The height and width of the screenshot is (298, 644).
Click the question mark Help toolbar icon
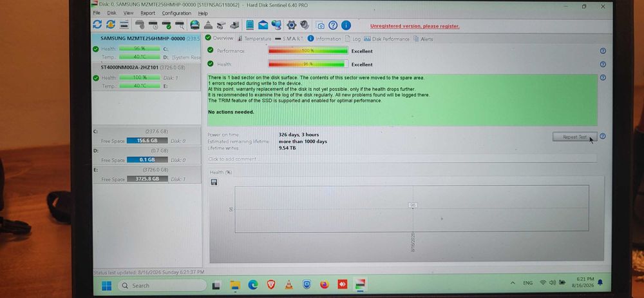point(333,25)
